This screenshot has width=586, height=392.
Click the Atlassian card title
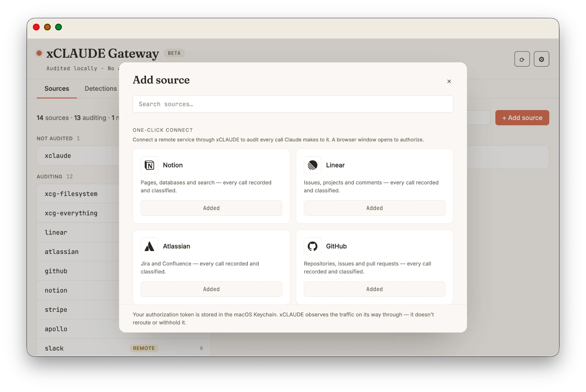tap(176, 246)
